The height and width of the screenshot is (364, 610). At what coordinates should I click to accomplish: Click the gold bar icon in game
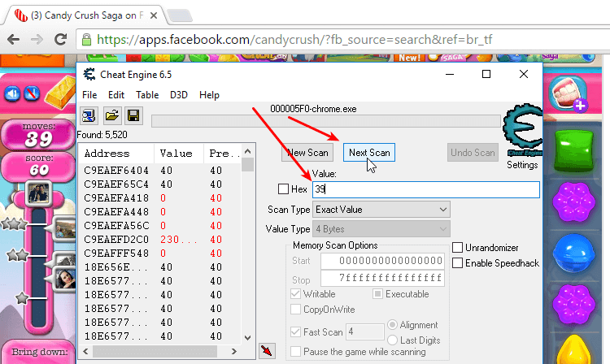pyautogui.click(x=60, y=93)
